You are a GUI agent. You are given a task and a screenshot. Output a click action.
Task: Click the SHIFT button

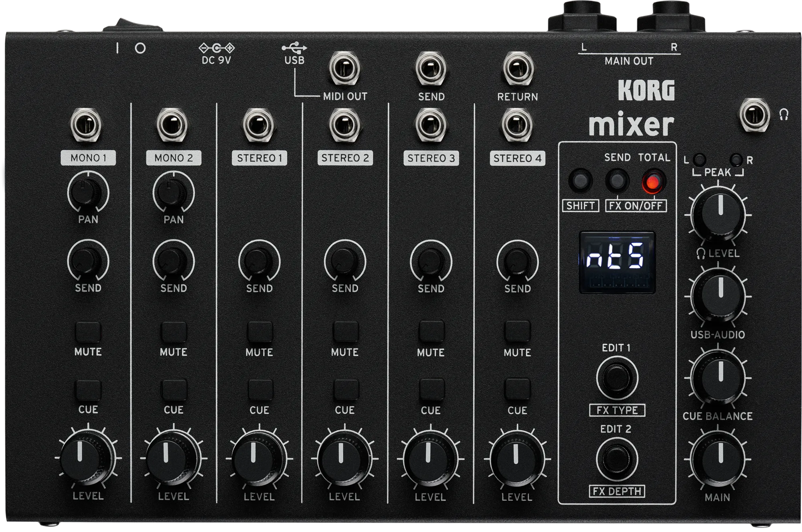click(580, 181)
